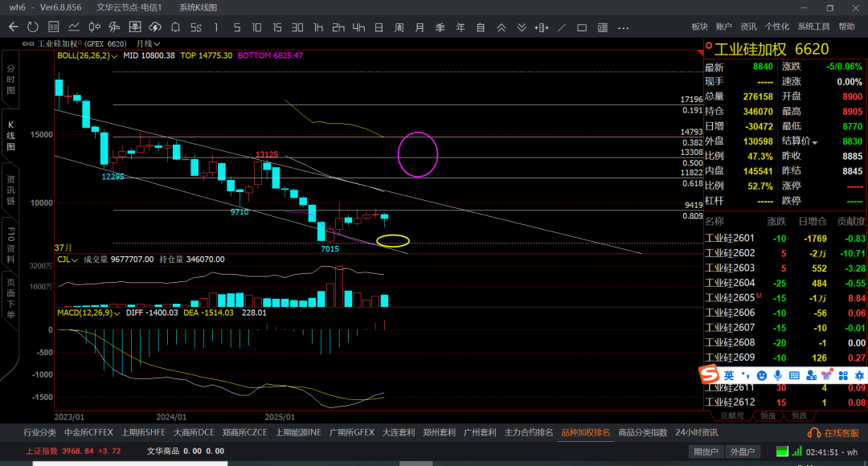The width and height of the screenshot is (868, 466).
Task: Click the Sogou input method logo
Action: (x=709, y=374)
